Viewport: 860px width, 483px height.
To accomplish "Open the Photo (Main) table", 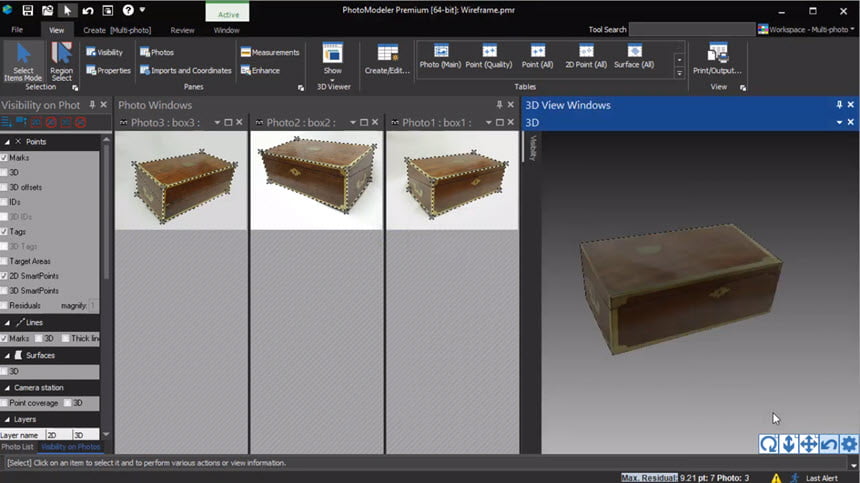I will point(440,56).
